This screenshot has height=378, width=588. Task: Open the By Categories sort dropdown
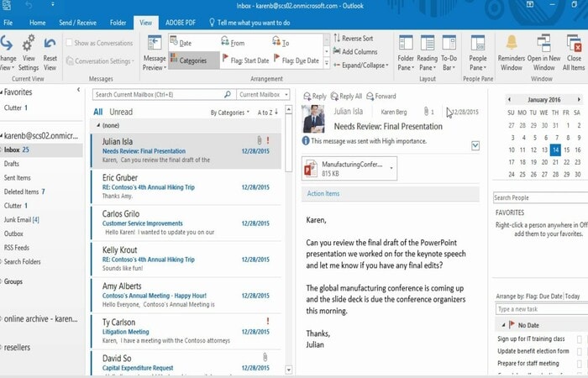(229, 113)
